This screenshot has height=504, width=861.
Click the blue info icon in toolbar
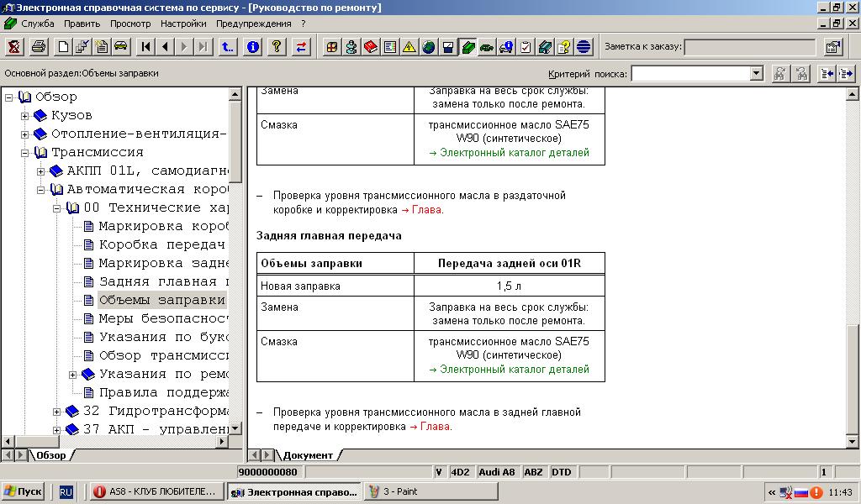[x=252, y=47]
